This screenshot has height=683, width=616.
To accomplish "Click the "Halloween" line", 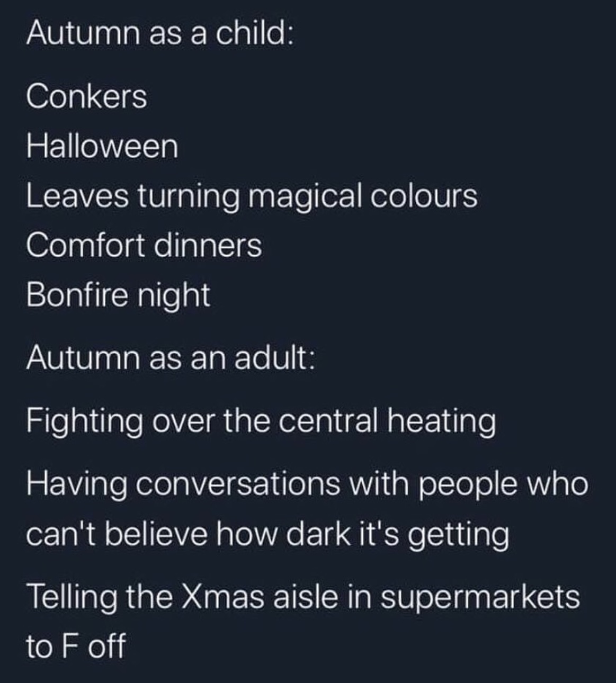I will pyautogui.click(x=102, y=146).
